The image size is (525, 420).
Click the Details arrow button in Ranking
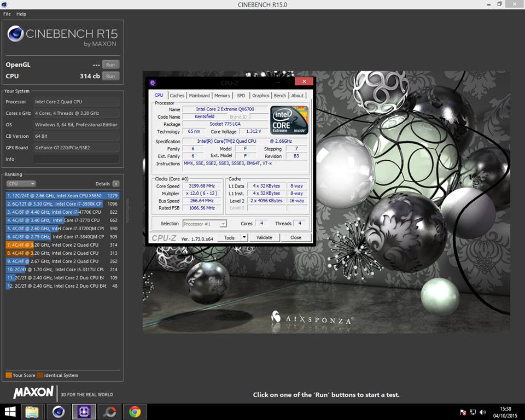pos(116,184)
